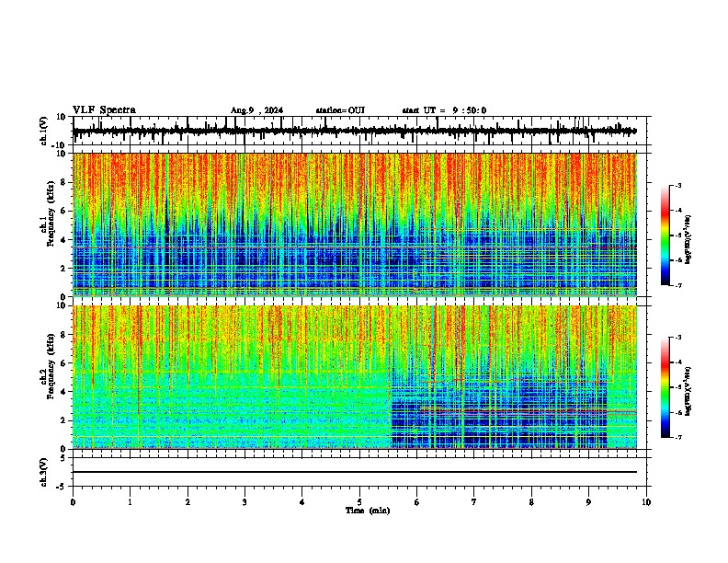Click the "-7" label on ch.1 colorbar

678,285
